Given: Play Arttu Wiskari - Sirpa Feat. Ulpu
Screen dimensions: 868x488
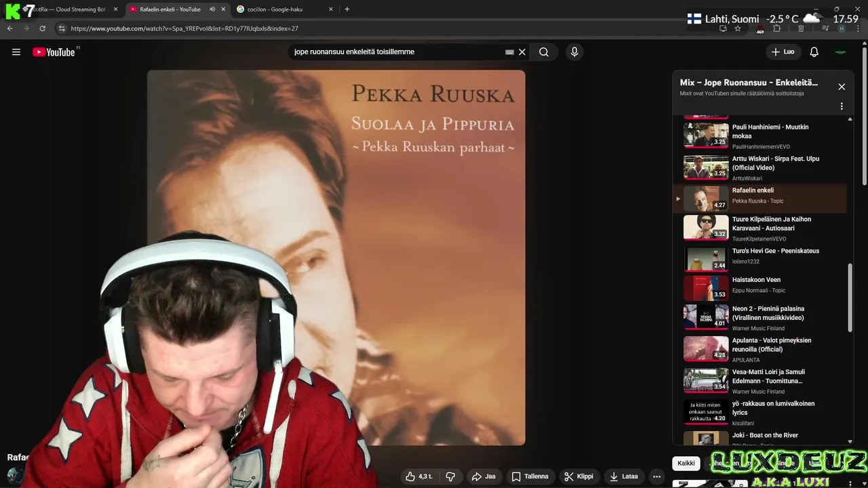Looking at the screenshot, I should point(759,167).
